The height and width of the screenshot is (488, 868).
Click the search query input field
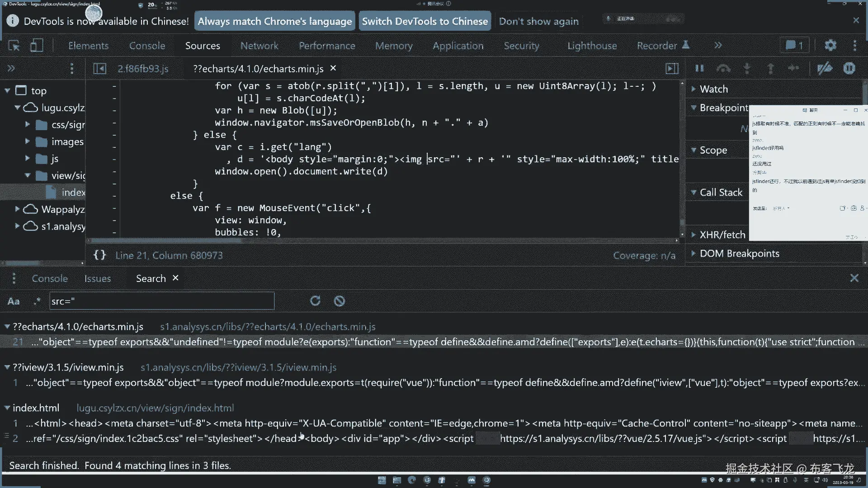tap(161, 301)
